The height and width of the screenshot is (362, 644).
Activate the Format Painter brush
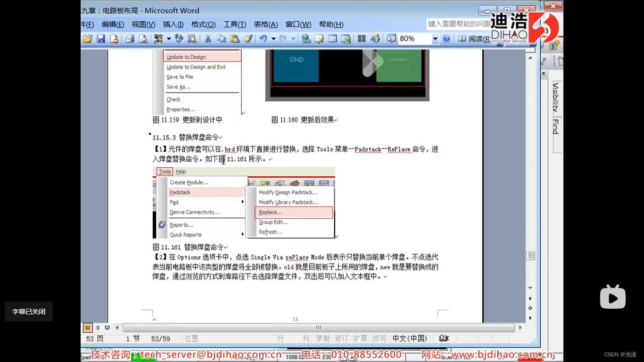248,39
